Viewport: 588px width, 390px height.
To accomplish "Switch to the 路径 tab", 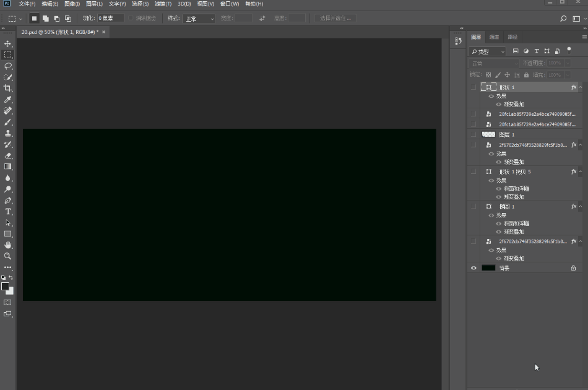I will point(512,37).
